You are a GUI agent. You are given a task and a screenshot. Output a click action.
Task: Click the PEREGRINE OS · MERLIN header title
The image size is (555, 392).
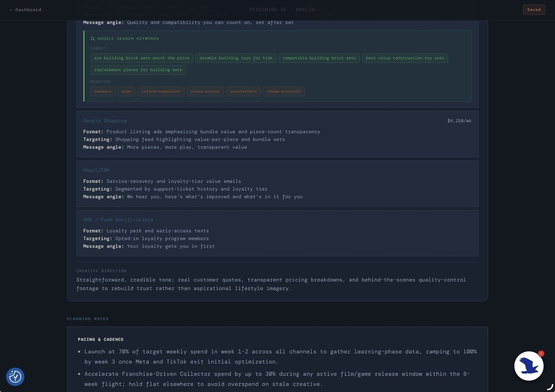pyautogui.click(x=282, y=10)
